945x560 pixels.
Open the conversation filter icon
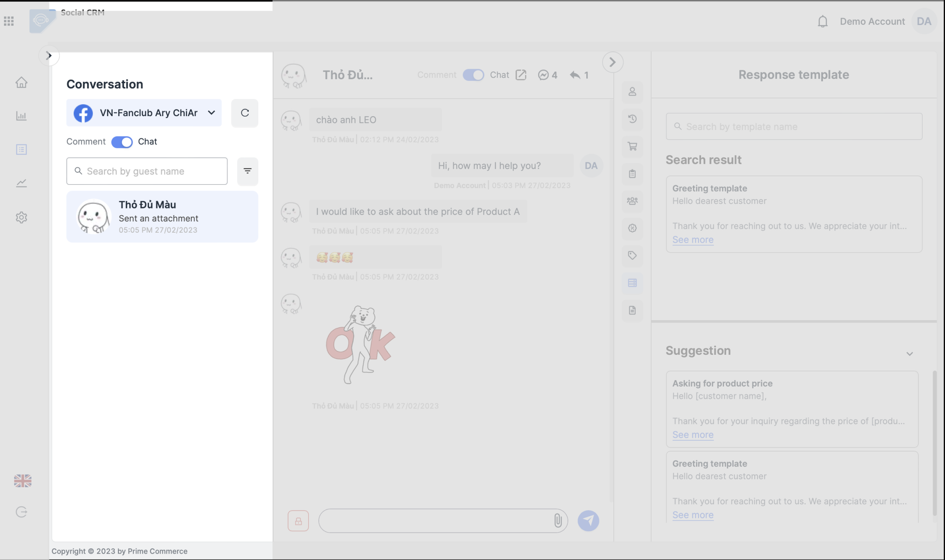coord(248,171)
